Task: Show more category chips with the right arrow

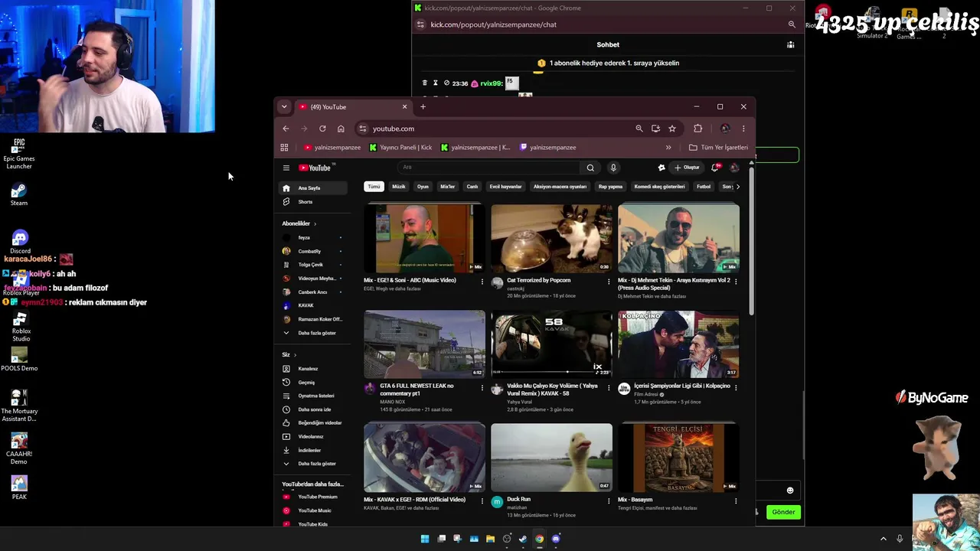Action: coord(737,187)
